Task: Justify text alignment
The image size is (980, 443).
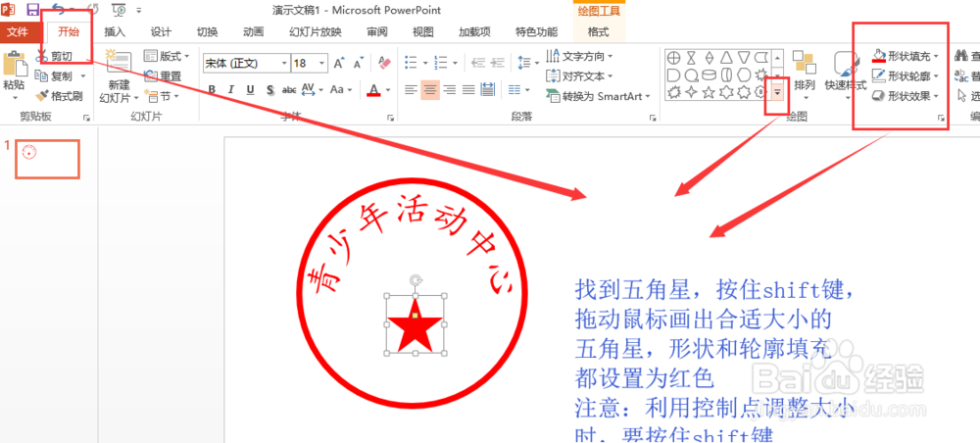Action: (x=468, y=90)
